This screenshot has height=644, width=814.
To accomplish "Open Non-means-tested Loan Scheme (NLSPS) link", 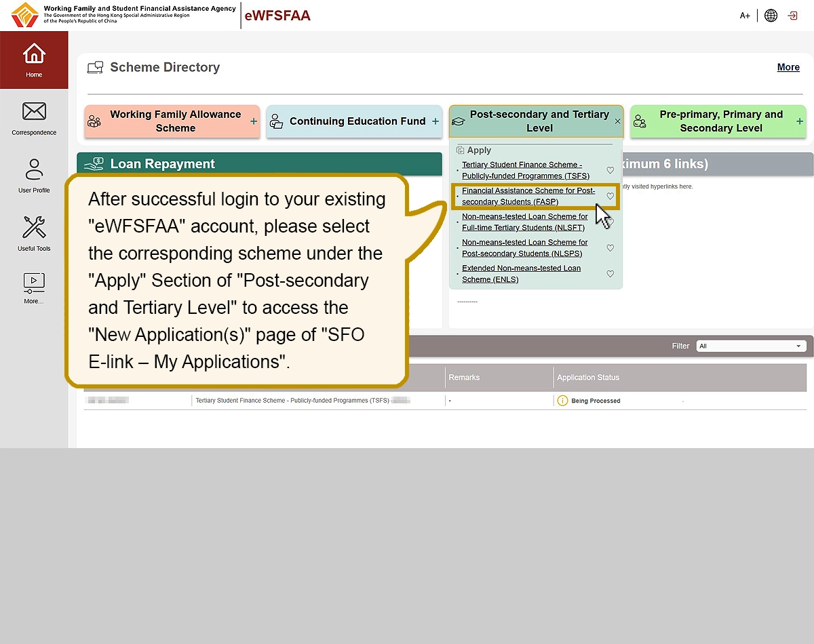I will 525,248.
